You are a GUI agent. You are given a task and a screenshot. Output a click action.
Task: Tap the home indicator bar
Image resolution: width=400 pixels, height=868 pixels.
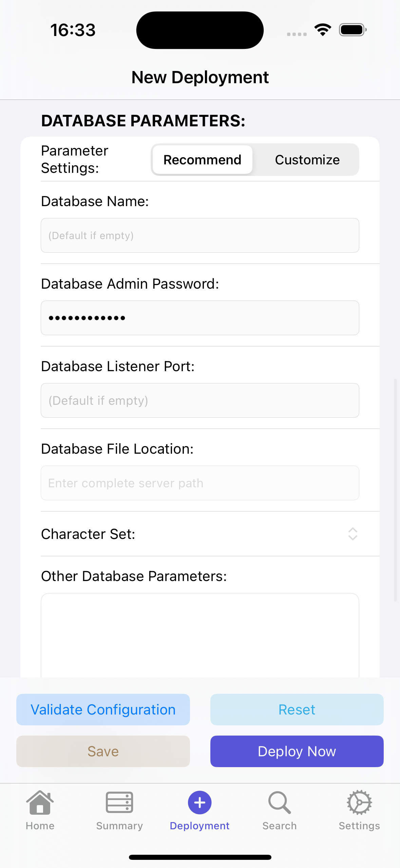pos(200,857)
